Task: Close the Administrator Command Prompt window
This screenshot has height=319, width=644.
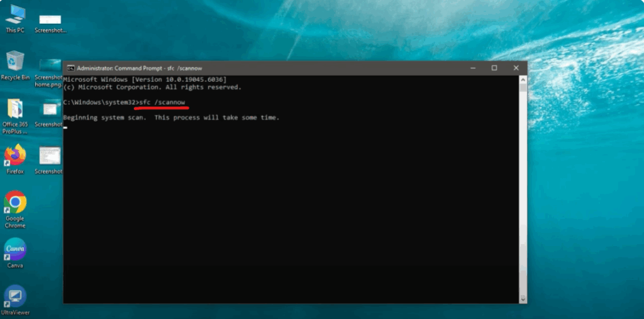Action: 516,68
